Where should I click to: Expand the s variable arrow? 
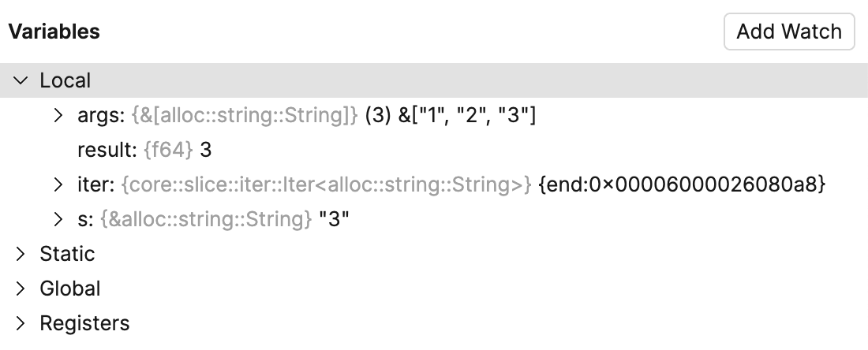click(58, 219)
